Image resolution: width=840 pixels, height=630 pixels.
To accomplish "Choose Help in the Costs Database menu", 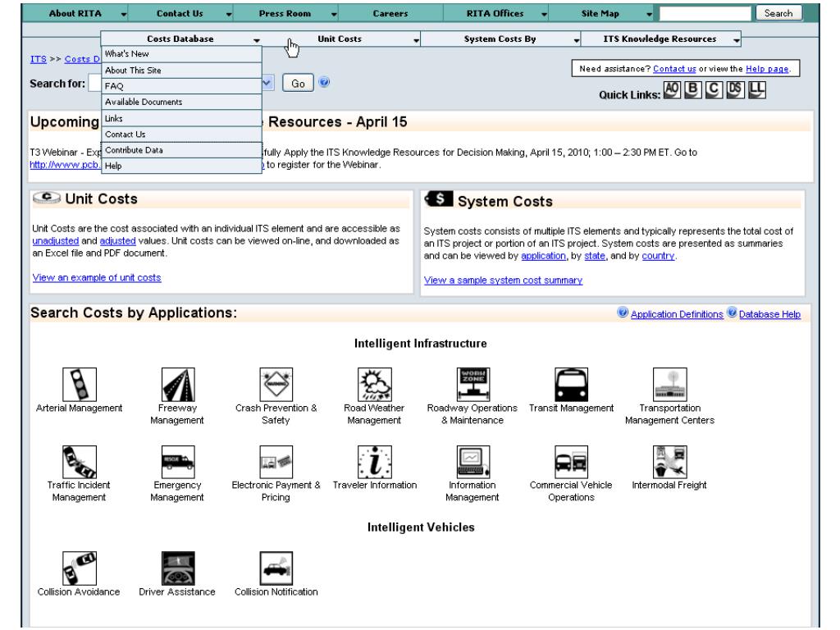I will (x=181, y=166).
